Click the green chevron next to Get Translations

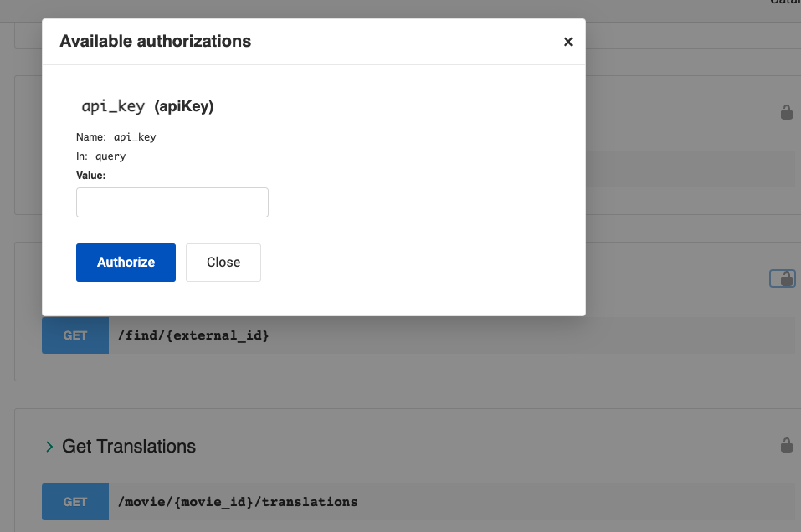click(49, 447)
